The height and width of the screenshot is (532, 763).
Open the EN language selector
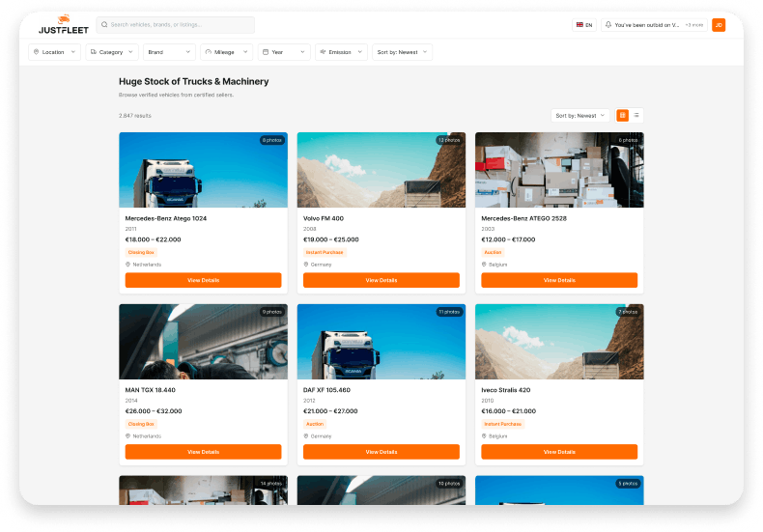584,25
